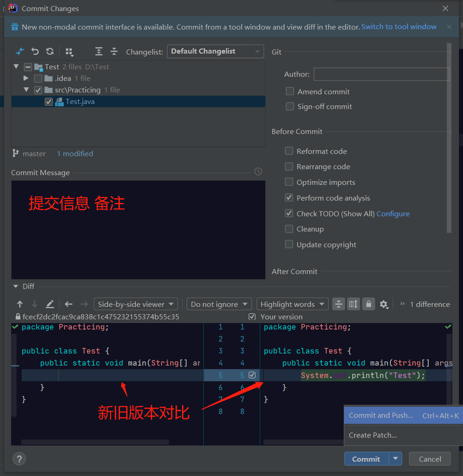The image size is (463, 476).
Task: Click the lock icon beside the revision hash
Action: tap(18, 317)
